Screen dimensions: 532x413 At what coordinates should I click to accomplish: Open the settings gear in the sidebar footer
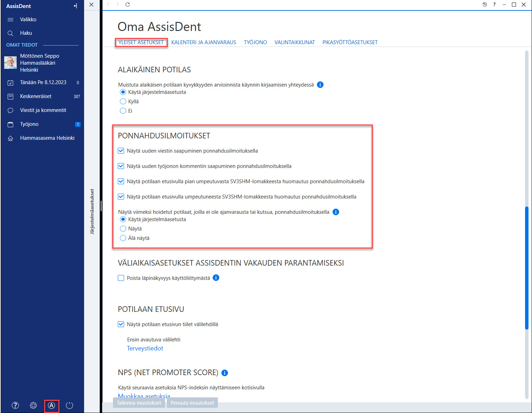coord(33,405)
